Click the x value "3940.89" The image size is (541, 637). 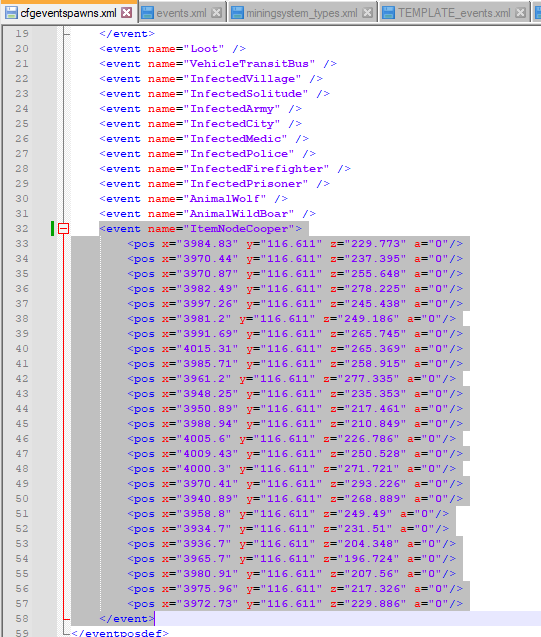coord(208,499)
